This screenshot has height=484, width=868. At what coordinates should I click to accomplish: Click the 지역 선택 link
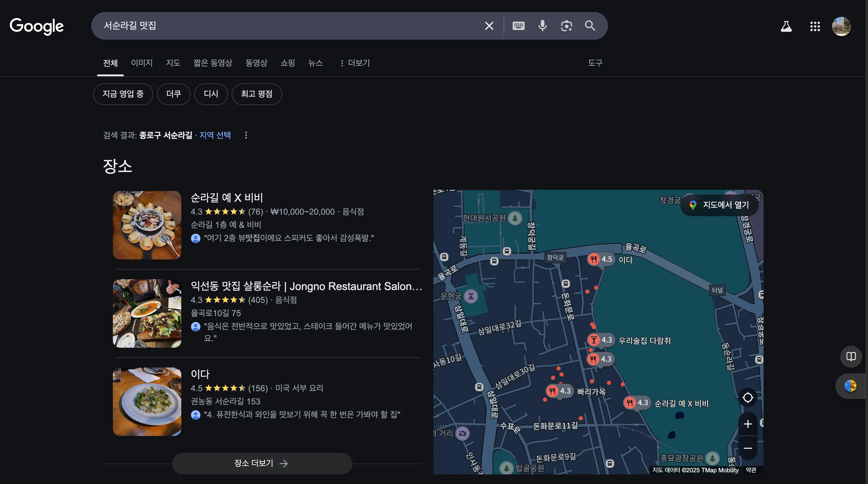pyautogui.click(x=215, y=135)
